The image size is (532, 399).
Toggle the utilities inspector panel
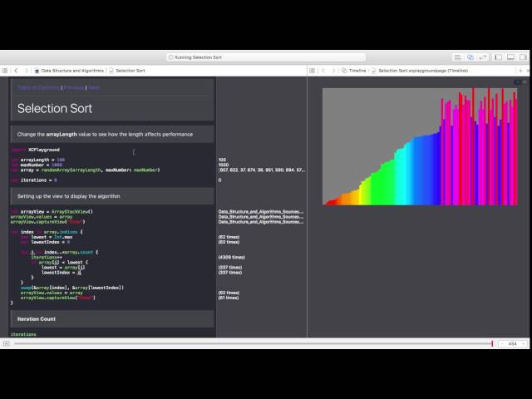[x=523, y=57]
